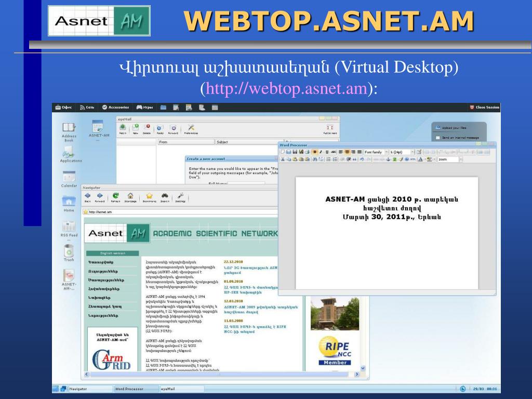Go Forward in Navigator toolbar
This screenshot has width=532, height=399.
coord(100,197)
